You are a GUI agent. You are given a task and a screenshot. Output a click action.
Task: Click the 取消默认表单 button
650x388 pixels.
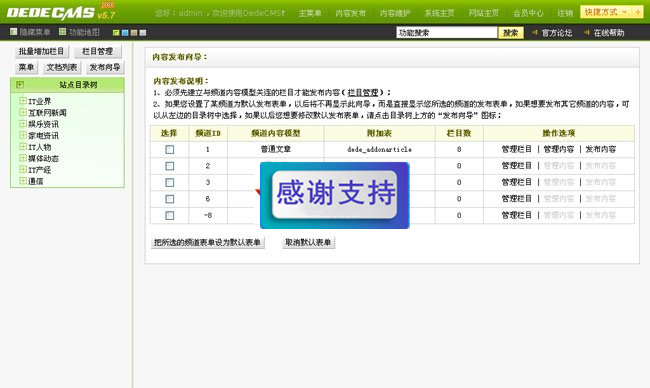(308, 242)
